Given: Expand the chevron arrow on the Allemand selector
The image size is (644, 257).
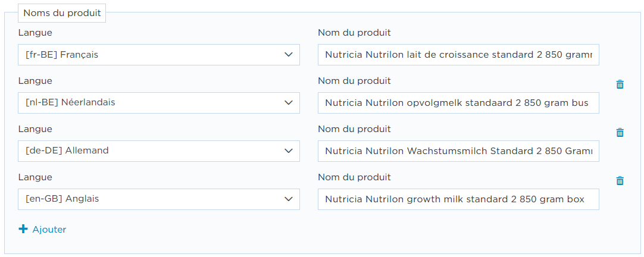Looking at the screenshot, I should tap(288, 151).
